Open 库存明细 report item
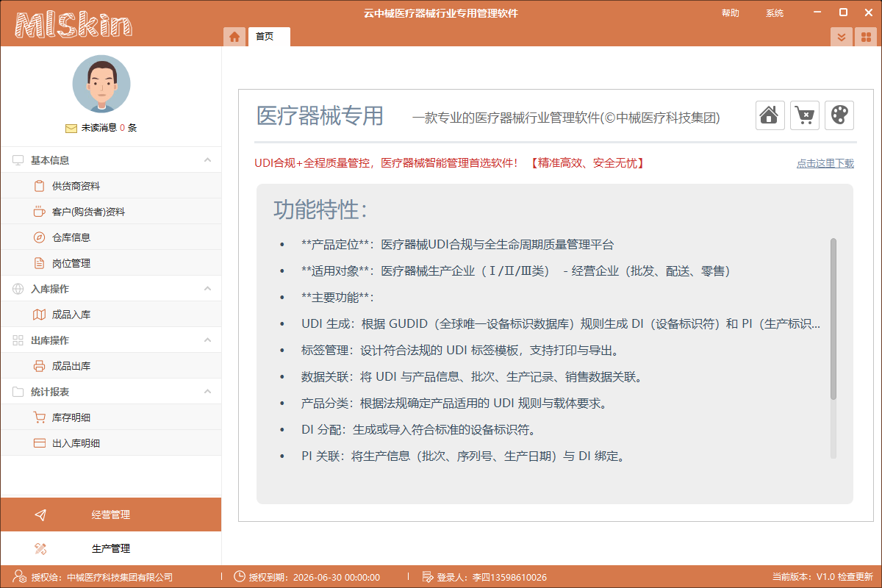The height and width of the screenshot is (588, 882). pyautogui.click(x=71, y=417)
